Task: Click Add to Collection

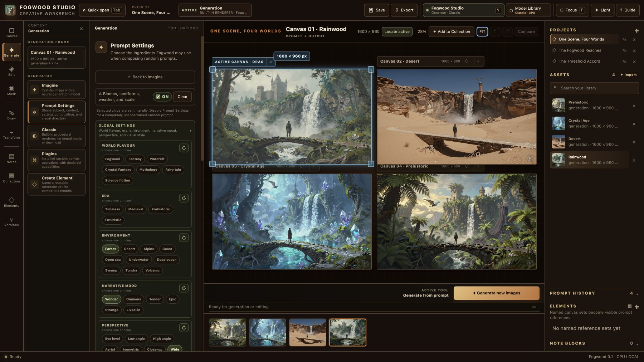Action: point(452,31)
